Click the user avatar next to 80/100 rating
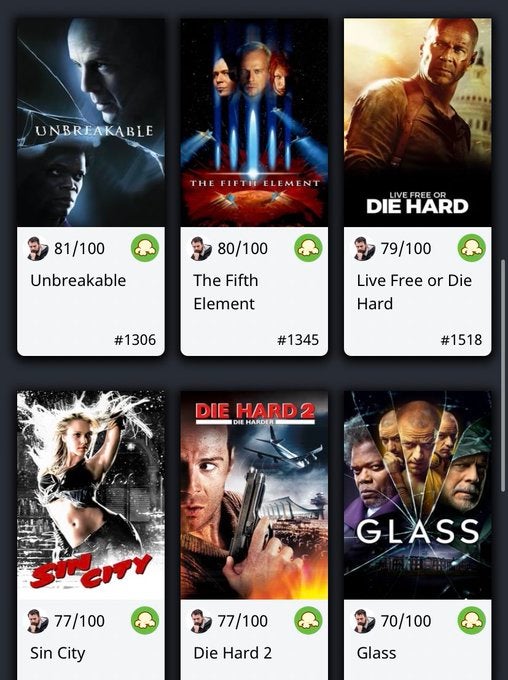Screen dimensions: 508x680 [x=201, y=248]
